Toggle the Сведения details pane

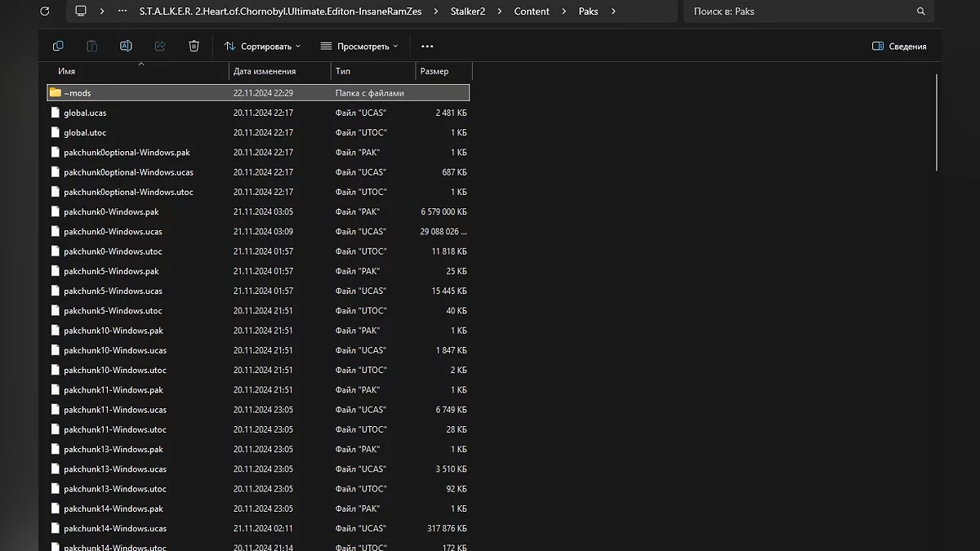899,47
